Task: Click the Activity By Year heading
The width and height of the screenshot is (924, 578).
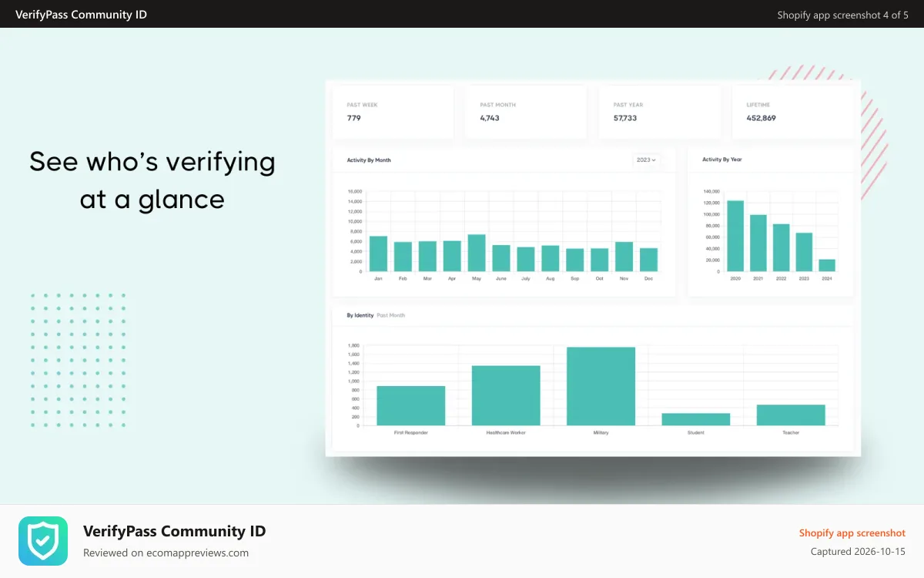Action: 722,160
